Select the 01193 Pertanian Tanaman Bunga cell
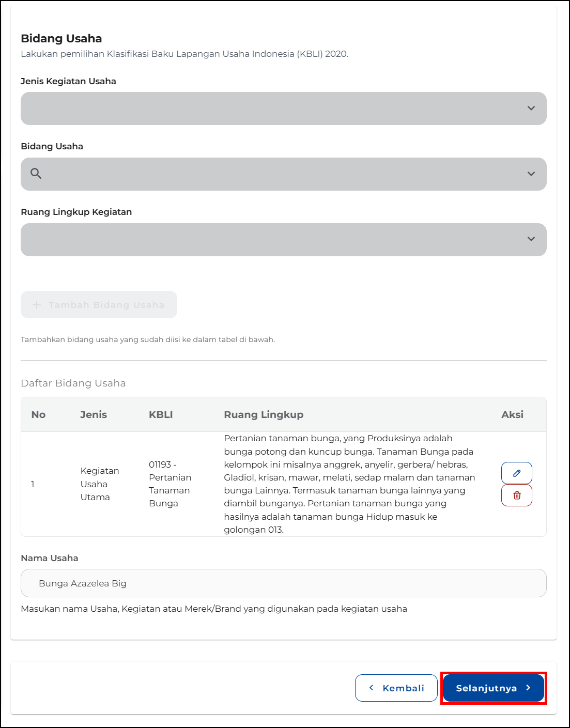 (170, 484)
